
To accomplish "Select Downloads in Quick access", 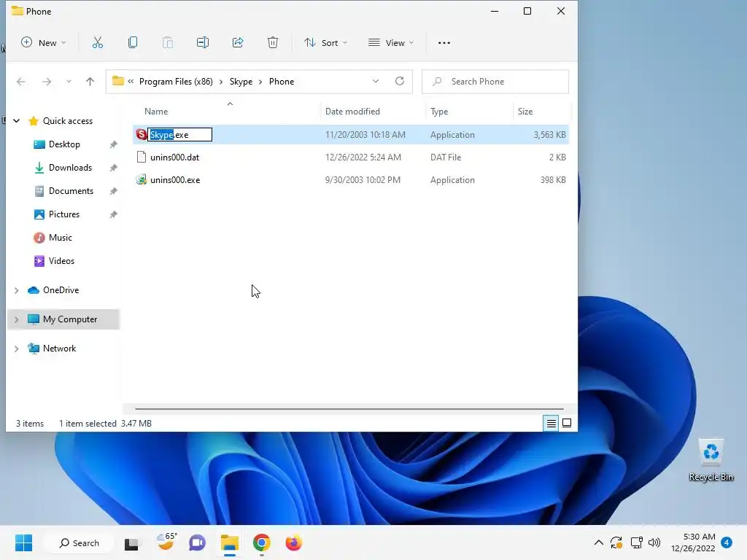I will 70,168.
